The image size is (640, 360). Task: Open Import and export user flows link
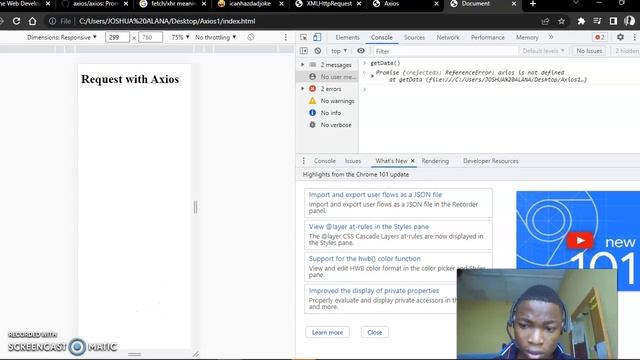coord(375,195)
